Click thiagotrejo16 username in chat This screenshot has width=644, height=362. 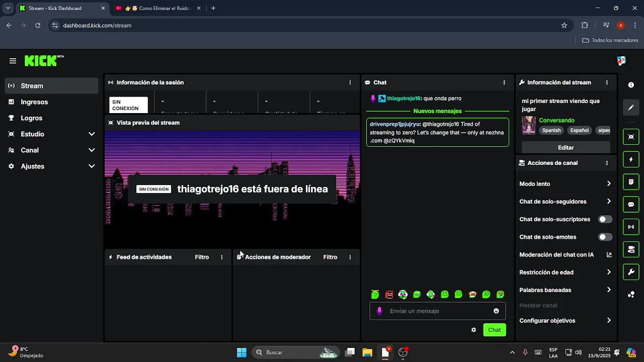[x=404, y=99]
